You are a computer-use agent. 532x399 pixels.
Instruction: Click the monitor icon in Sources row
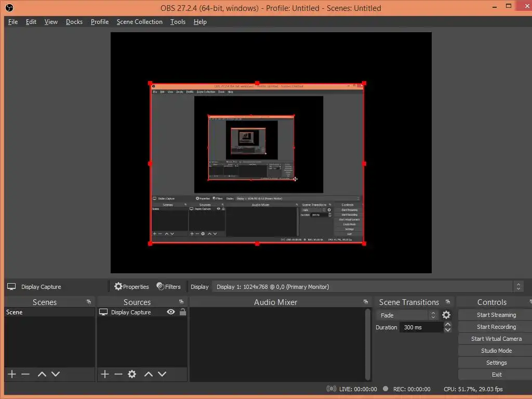103,312
